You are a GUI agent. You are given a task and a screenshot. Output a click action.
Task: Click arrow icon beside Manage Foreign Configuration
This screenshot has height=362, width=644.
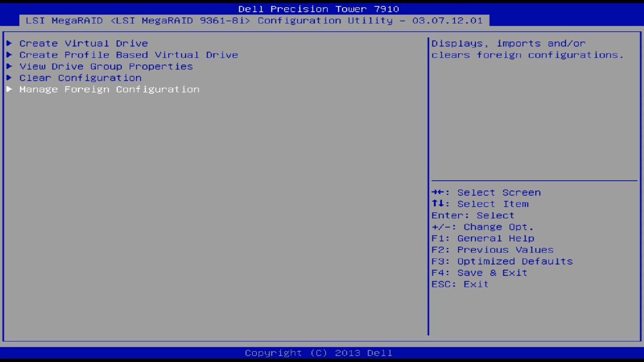10,89
